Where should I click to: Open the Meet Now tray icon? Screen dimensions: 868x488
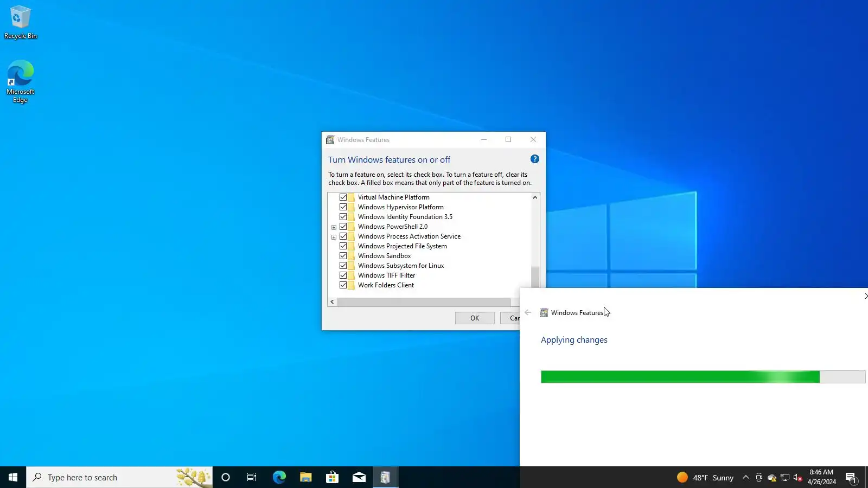[x=759, y=477]
